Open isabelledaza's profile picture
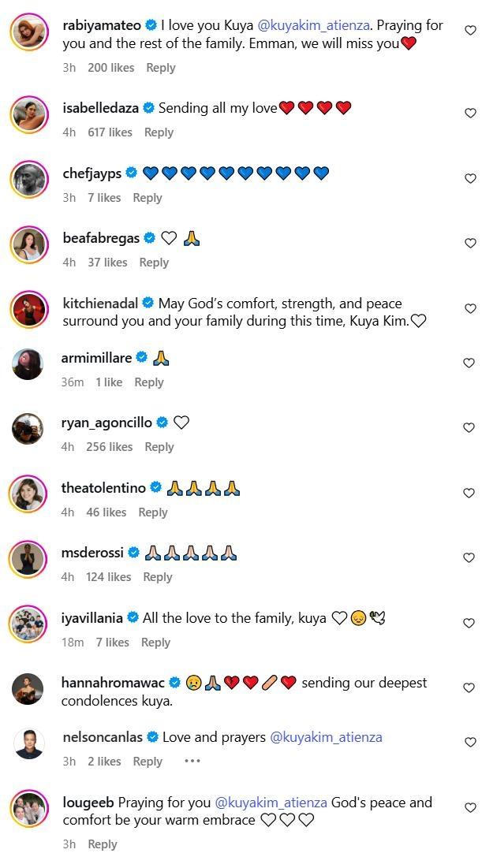Screen dimensions: 482x868 [x=29, y=115]
